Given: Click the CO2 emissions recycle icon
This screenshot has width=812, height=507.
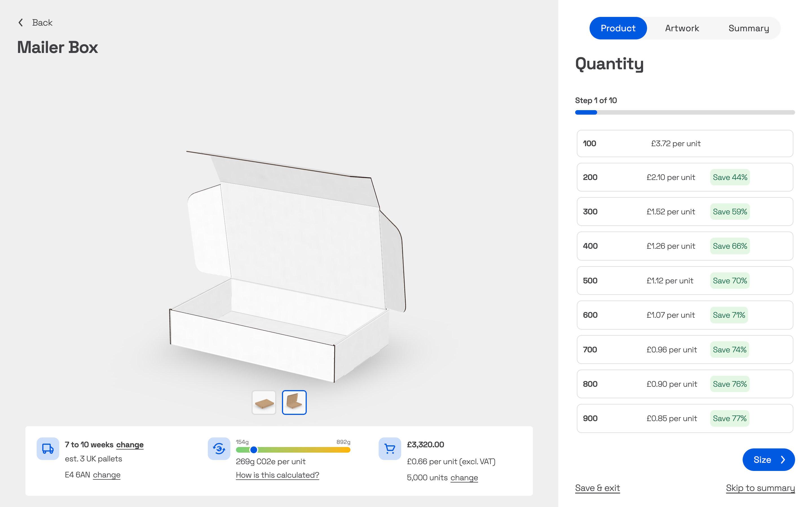Looking at the screenshot, I should (219, 449).
